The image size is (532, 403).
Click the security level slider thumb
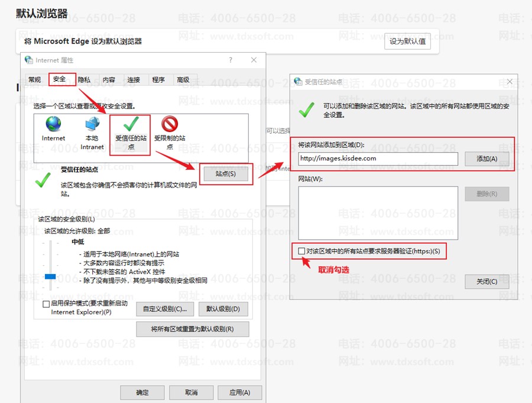pos(50,276)
